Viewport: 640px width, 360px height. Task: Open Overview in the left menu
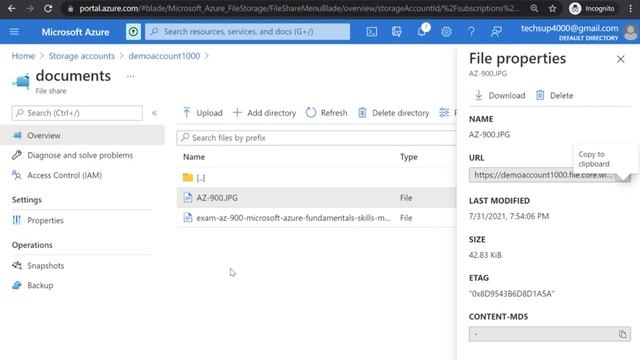[82, 136]
